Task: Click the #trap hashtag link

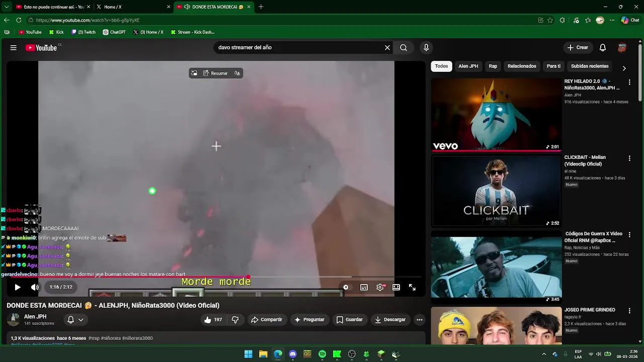Action: pos(94,338)
